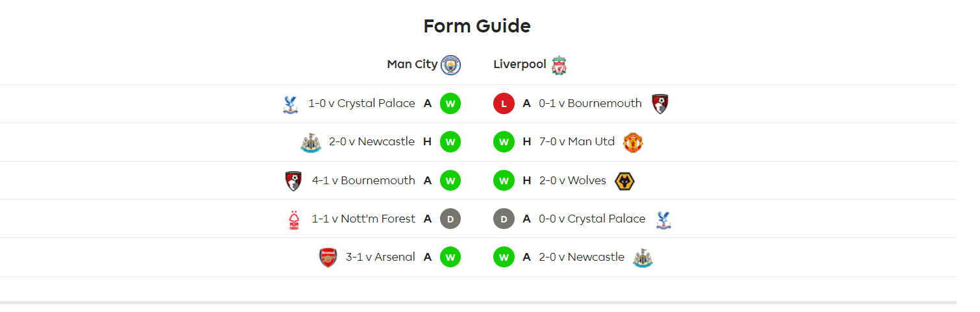The height and width of the screenshot is (312, 980).
Task: Open the 7-0 v Man Utd result
Action: 577,142
